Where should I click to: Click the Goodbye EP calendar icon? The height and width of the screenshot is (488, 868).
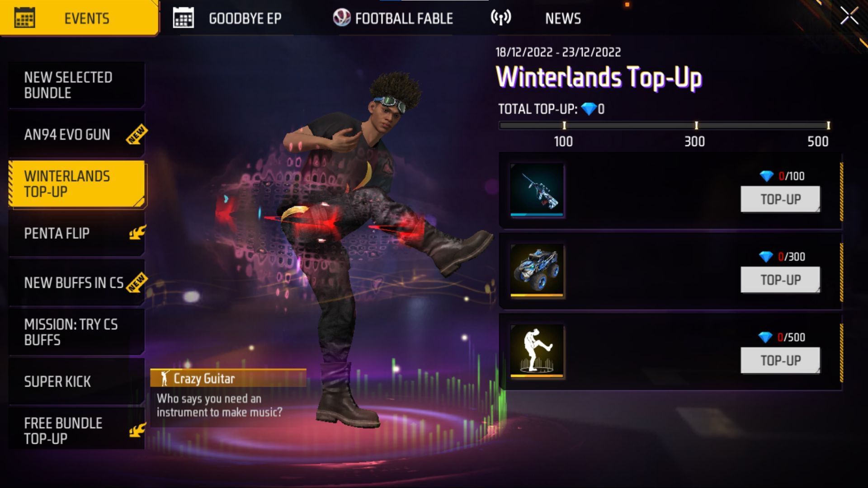click(183, 18)
